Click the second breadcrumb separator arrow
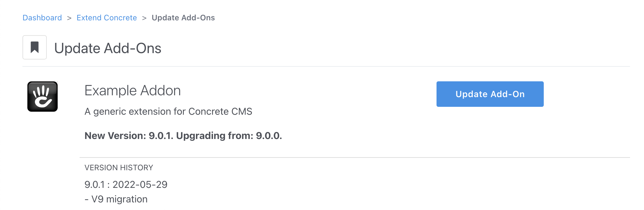Image resolution: width=644 pixels, height=210 pixels. point(144,18)
